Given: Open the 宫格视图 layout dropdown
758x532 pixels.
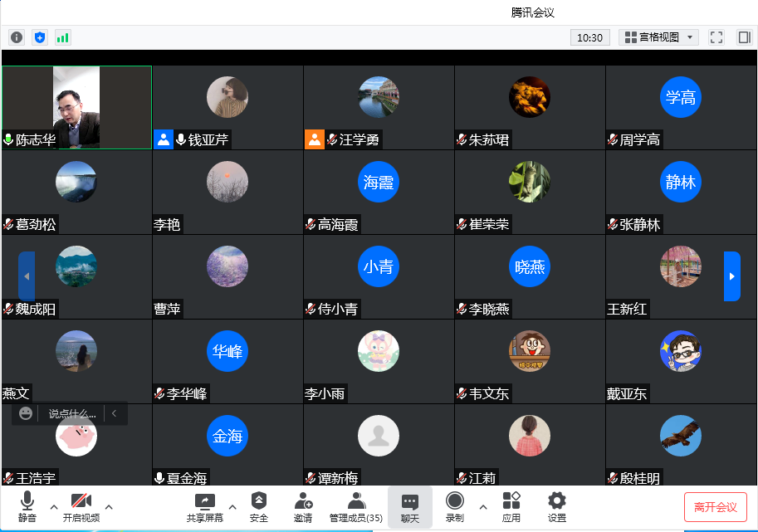Looking at the screenshot, I should point(658,37).
